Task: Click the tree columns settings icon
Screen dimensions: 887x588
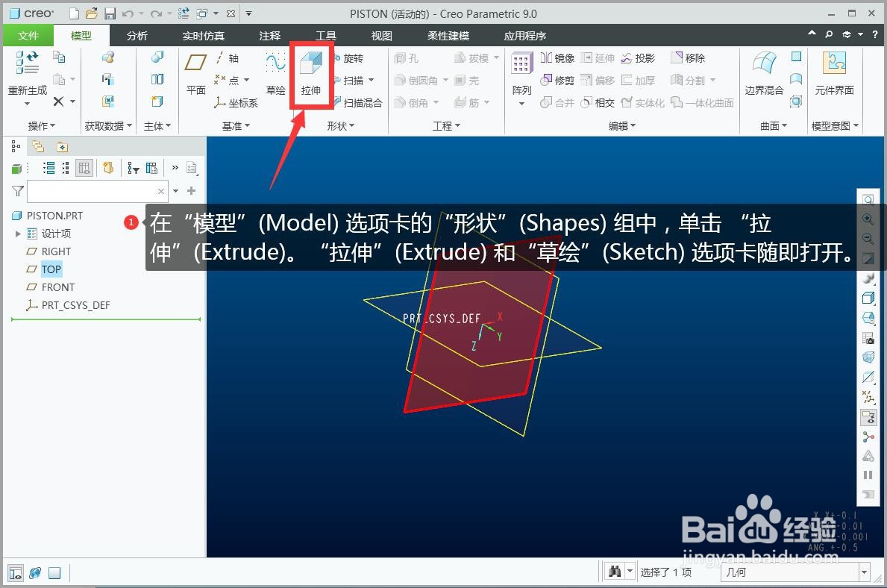Action: pos(151,168)
